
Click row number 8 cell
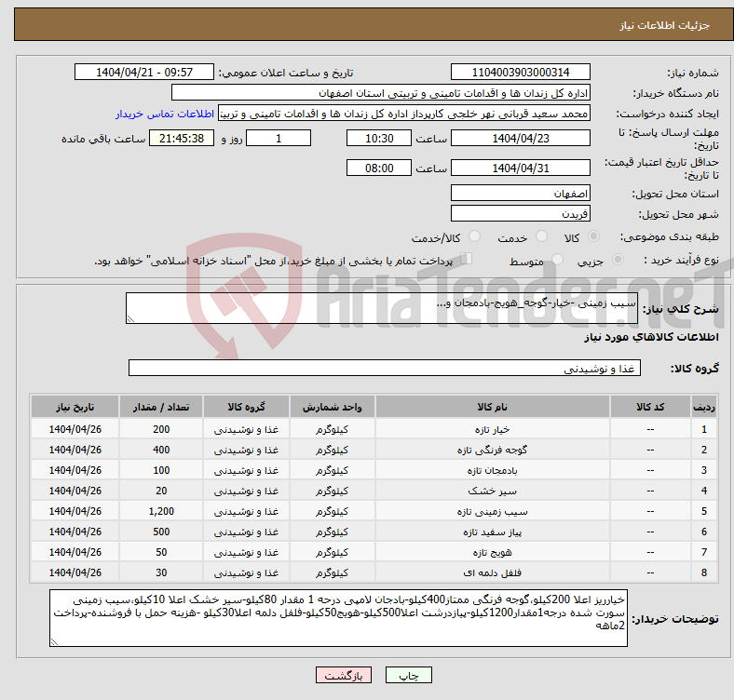pos(704,572)
